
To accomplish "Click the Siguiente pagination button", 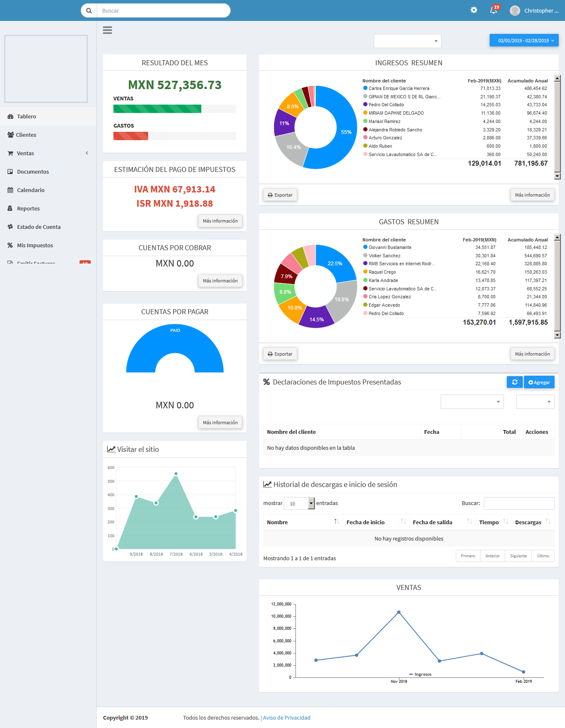I will [518, 556].
